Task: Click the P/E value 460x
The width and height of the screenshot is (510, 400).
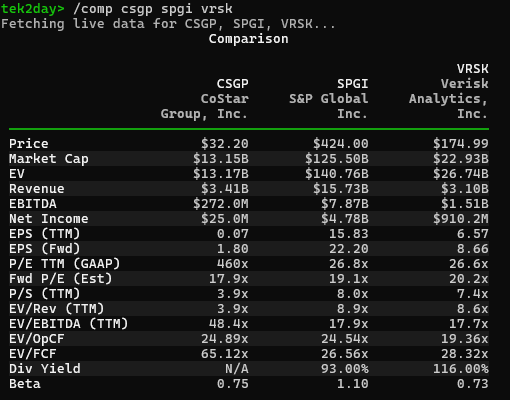Action: tap(232, 264)
